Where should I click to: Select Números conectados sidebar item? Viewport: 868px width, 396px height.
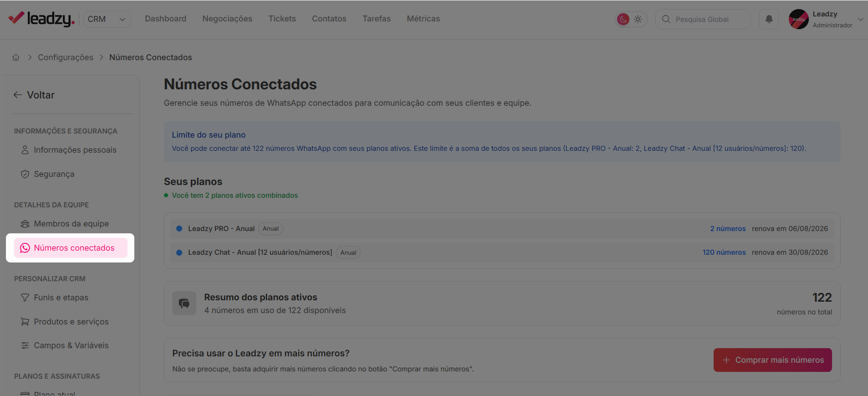pos(71,248)
